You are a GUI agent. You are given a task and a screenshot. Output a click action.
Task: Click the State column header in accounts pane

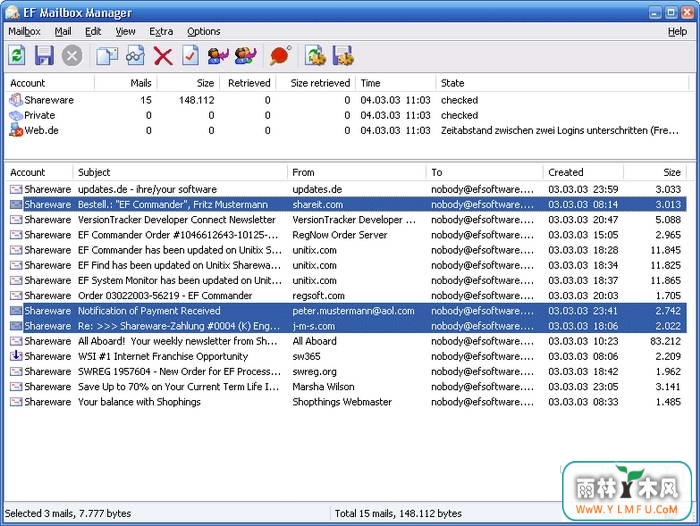click(562, 83)
